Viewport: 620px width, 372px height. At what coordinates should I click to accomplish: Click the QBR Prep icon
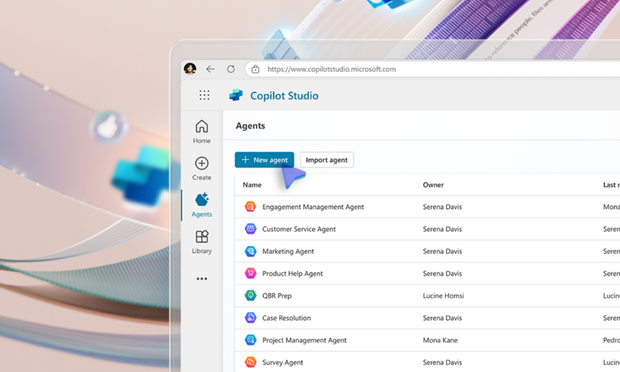pyautogui.click(x=250, y=295)
